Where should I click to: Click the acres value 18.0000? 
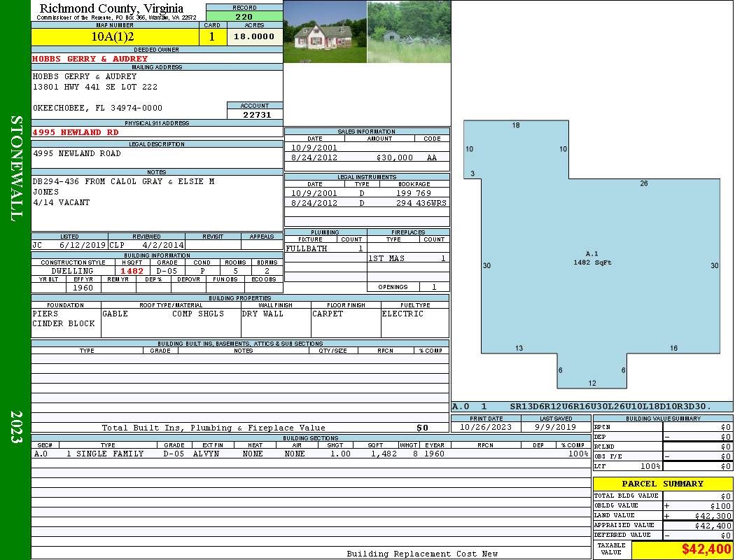click(x=255, y=36)
